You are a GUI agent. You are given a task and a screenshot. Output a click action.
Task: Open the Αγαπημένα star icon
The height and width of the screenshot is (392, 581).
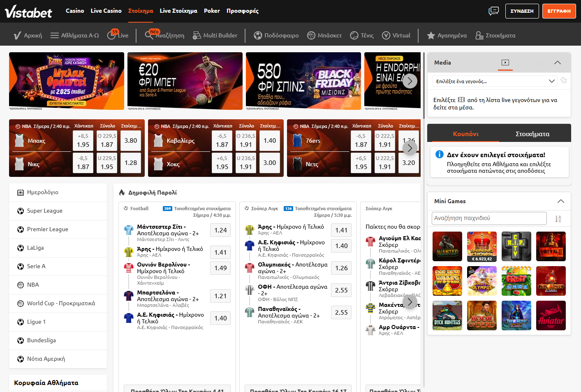431,35
